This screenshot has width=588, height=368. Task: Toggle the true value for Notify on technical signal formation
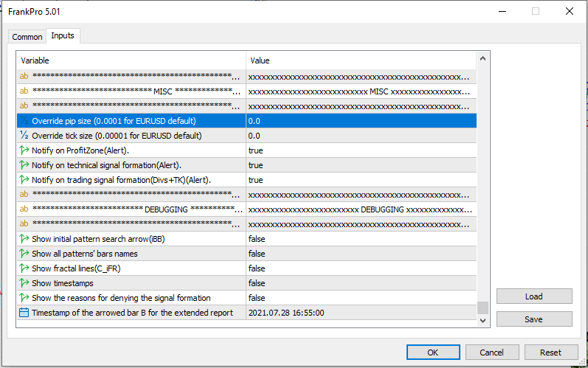[x=360, y=165]
